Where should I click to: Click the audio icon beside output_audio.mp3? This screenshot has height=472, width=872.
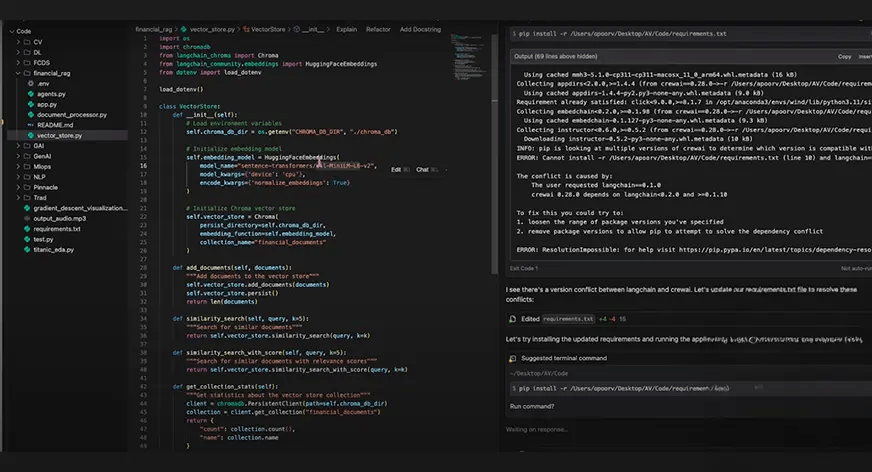click(x=27, y=218)
